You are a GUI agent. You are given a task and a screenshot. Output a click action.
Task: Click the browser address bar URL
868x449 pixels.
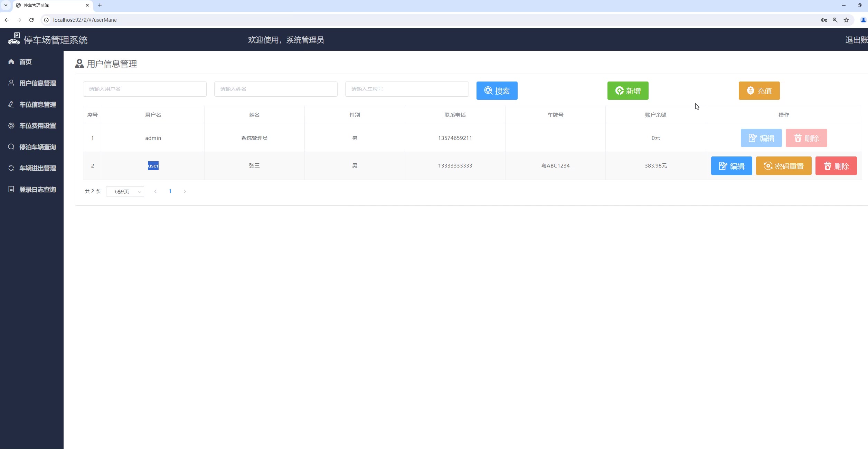(85, 20)
